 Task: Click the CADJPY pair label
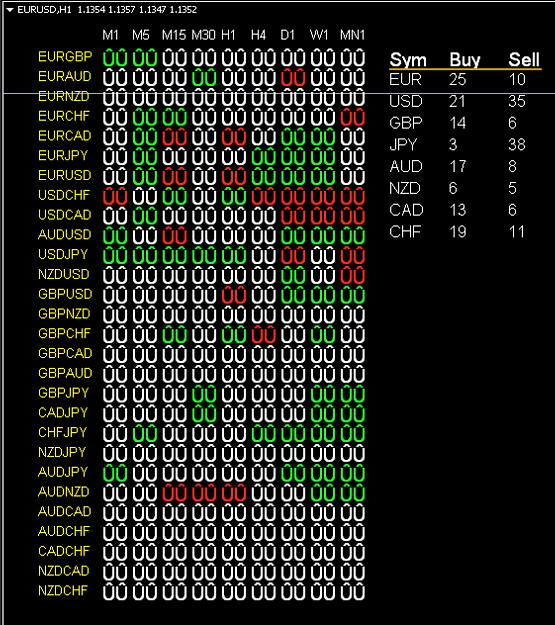[x=63, y=412]
